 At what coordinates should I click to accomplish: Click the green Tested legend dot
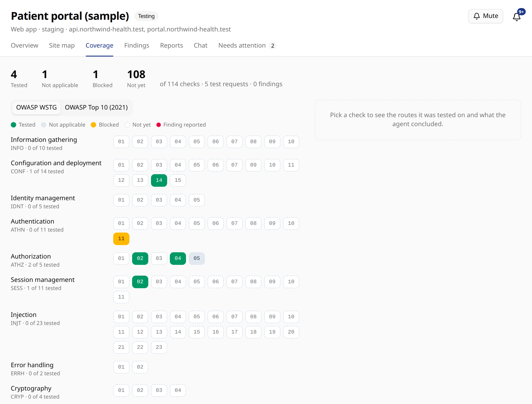click(13, 125)
